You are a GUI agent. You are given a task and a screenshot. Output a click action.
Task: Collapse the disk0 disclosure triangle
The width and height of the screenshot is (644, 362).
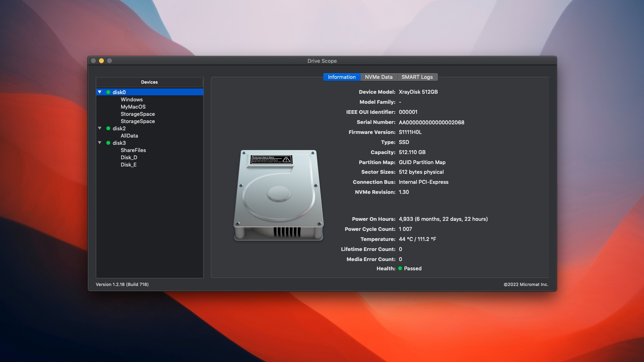(100, 92)
